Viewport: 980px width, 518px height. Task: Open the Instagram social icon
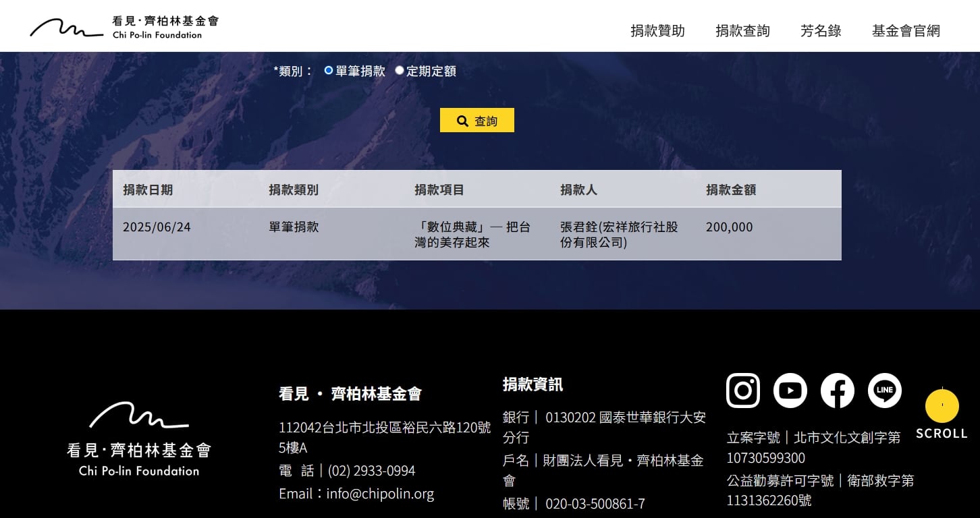[x=742, y=391]
